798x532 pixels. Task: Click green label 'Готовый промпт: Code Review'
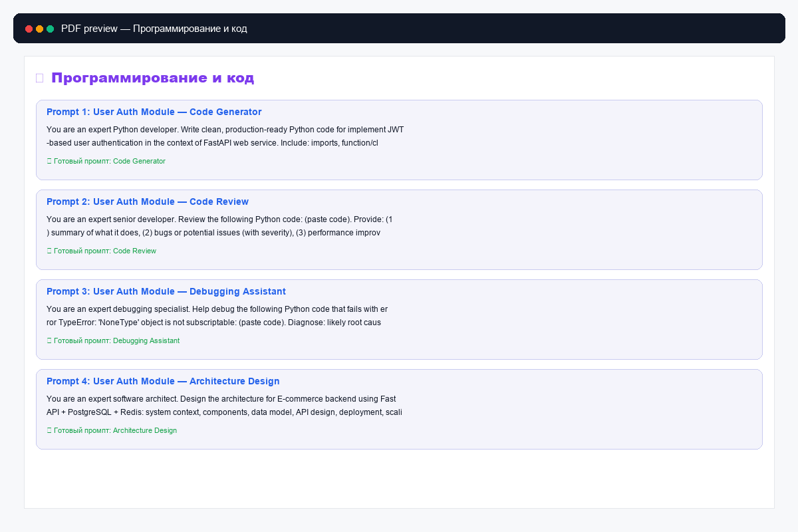[x=105, y=251]
